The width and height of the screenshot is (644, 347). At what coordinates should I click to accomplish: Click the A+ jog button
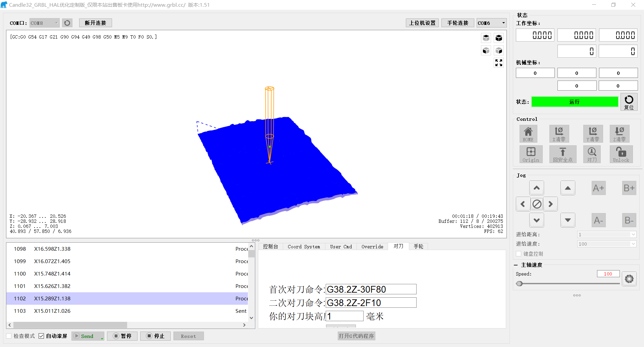click(598, 188)
